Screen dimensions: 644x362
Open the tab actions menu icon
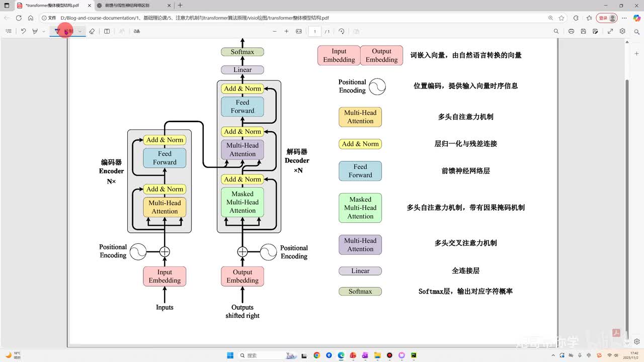tap(7, 6)
